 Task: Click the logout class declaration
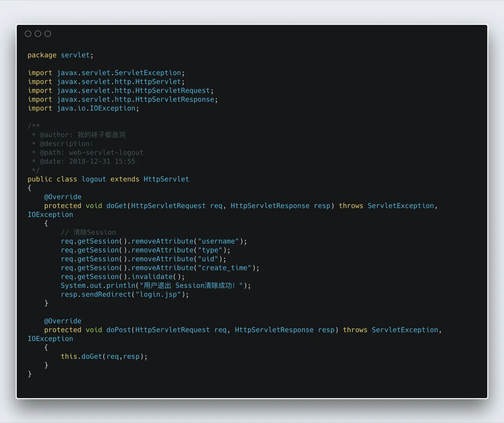(108, 179)
